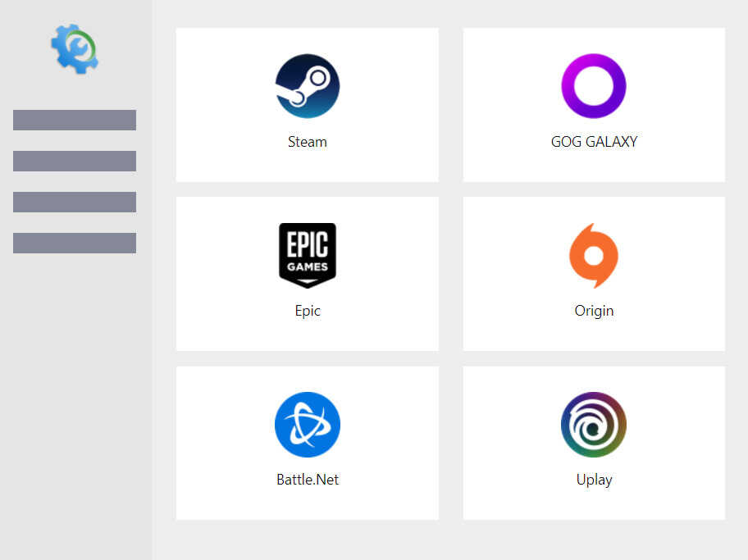Select the second gray sidebar menu item
The height and width of the screenshot is (560, 748).
point(75,161)
